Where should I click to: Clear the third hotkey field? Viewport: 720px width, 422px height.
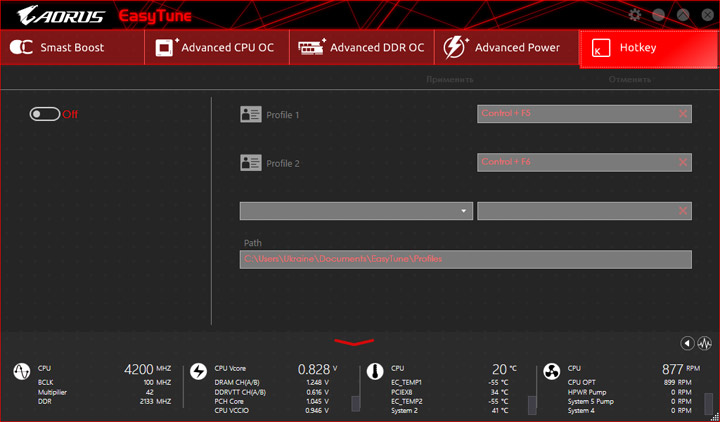point(683,211)
